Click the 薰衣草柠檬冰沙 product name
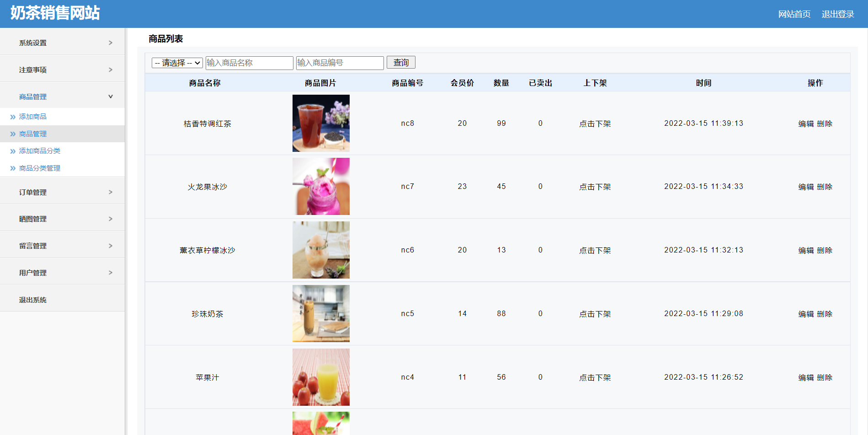 click(x=208, y=250)
